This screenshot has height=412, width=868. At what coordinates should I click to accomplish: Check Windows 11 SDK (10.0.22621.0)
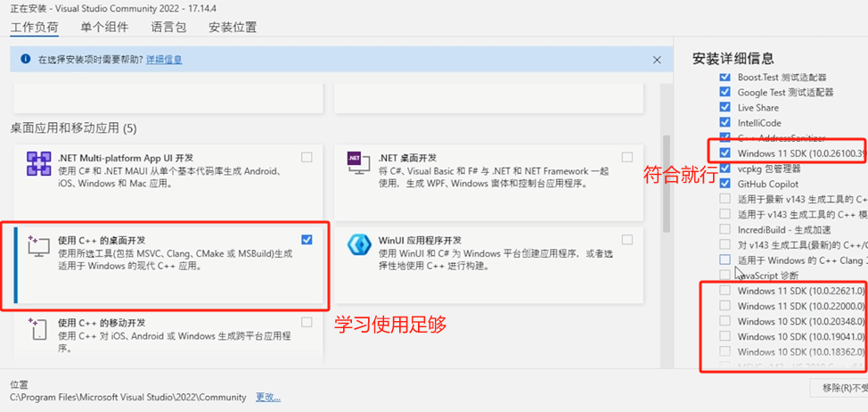(x=724, y=290)
